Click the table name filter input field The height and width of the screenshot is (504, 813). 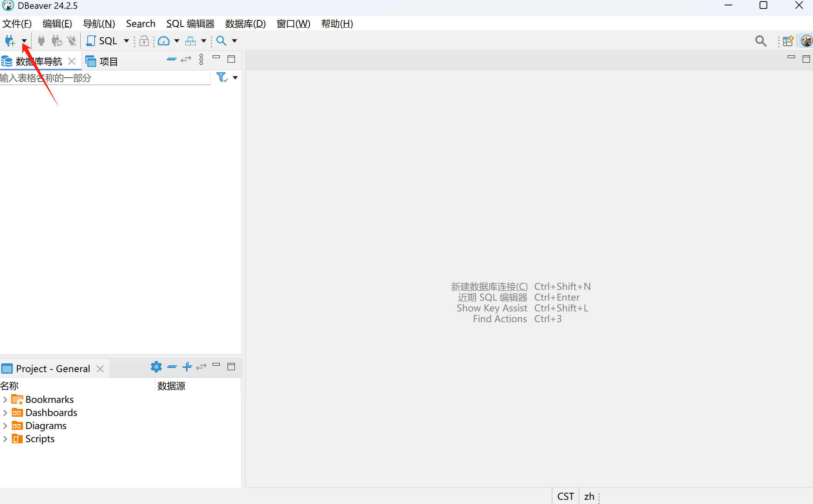point(104,78)
